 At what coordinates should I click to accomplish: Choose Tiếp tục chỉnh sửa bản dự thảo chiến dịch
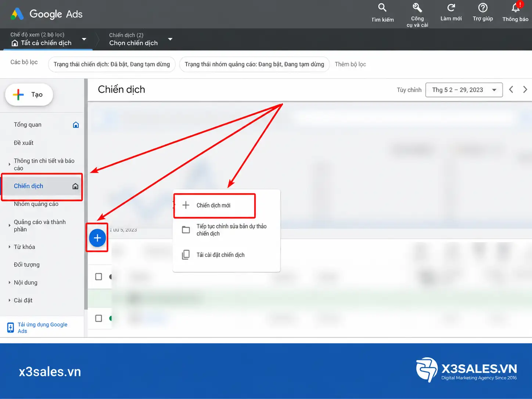click(226, 230)
